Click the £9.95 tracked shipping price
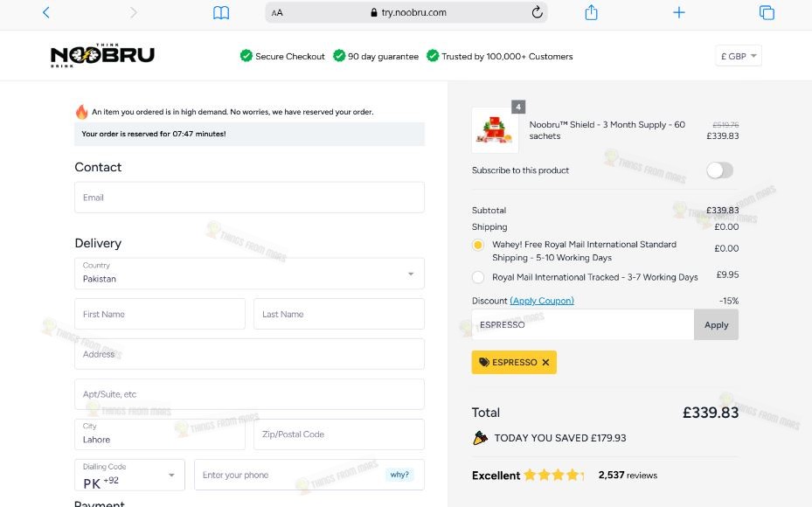 tap(727, 274)
